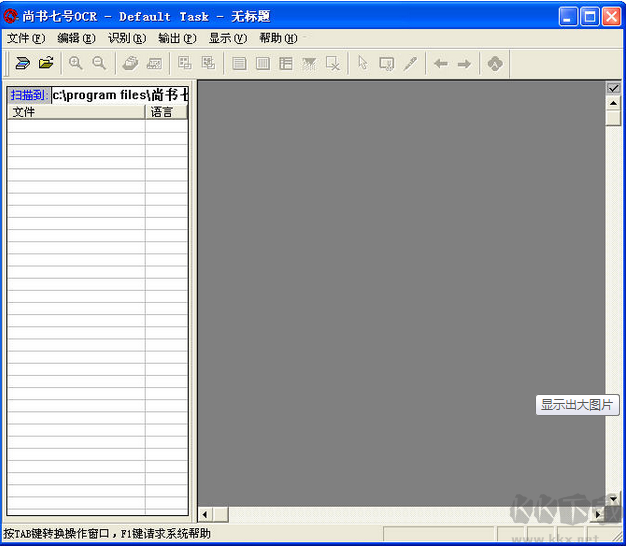Click the horizontal scrollbar right arrow

[x=598, y=515]
